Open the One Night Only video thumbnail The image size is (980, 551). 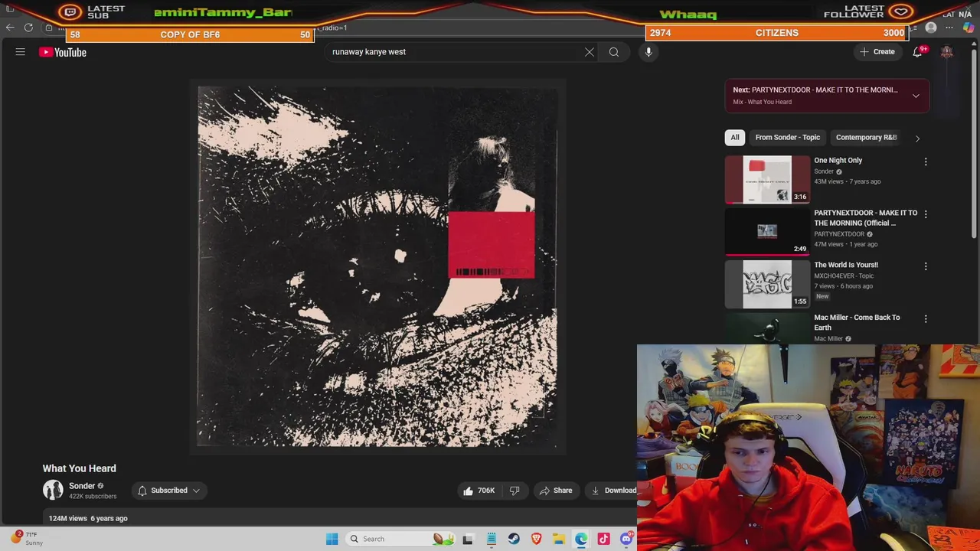click(767, 180)
